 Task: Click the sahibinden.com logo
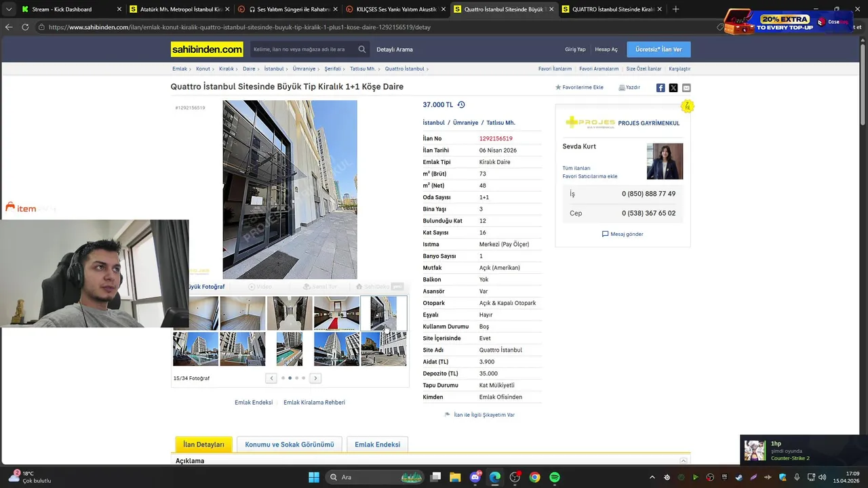click(207, 49)
